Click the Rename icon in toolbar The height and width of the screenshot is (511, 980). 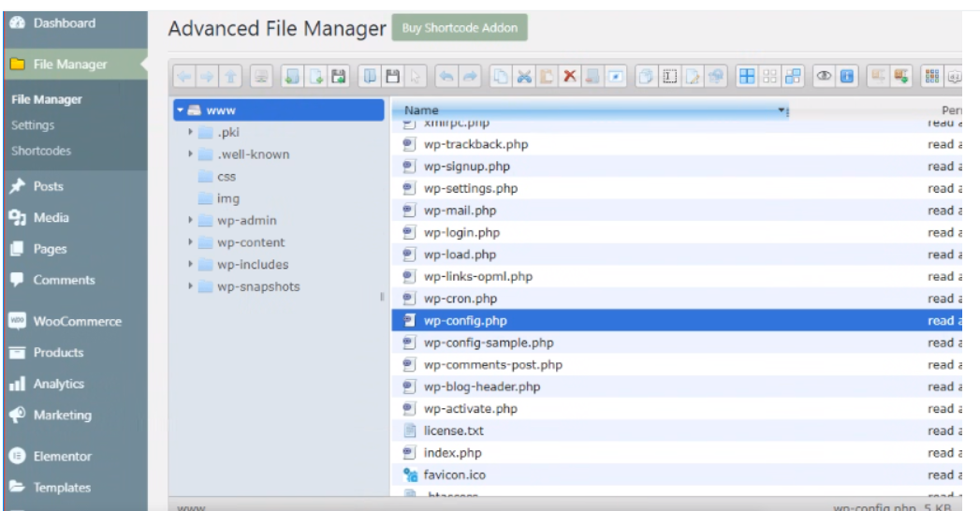671,77
